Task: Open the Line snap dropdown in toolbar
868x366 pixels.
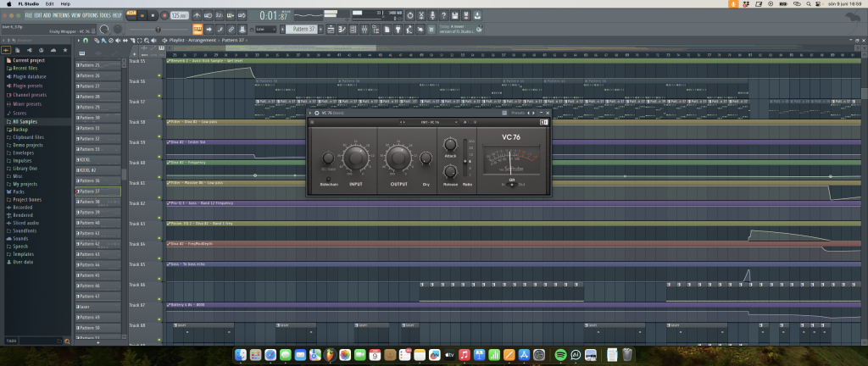Action: click(264, 29)
